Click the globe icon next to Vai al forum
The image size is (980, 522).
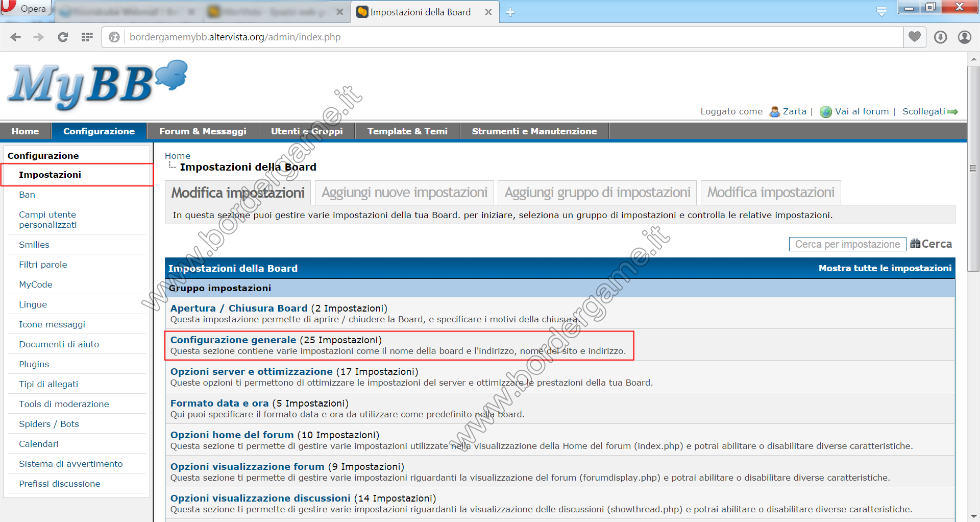tap(825, 111)
